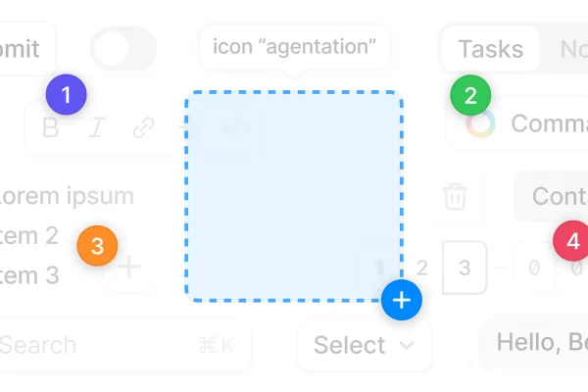Image resolution: width=588 pixels, height=392 pixels.
Task: Toggle the Italic formatting icon
Action: pyautogui.click(x=97, y=127)
